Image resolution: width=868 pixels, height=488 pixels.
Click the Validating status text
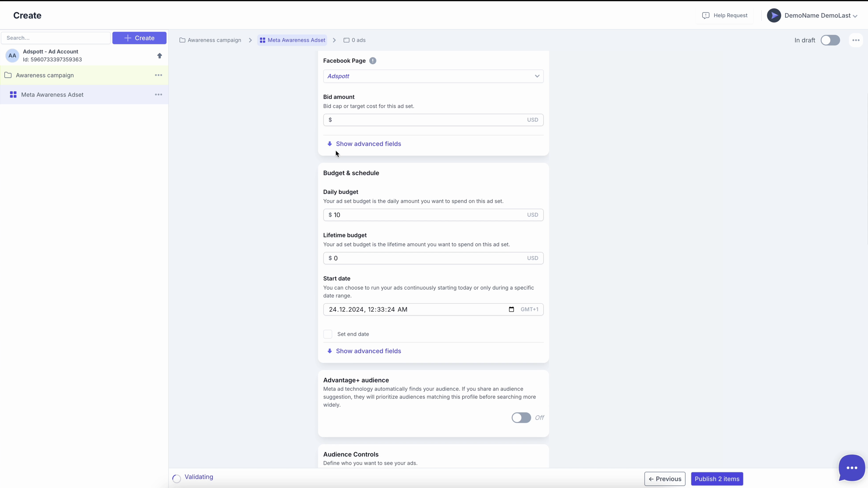199,477
